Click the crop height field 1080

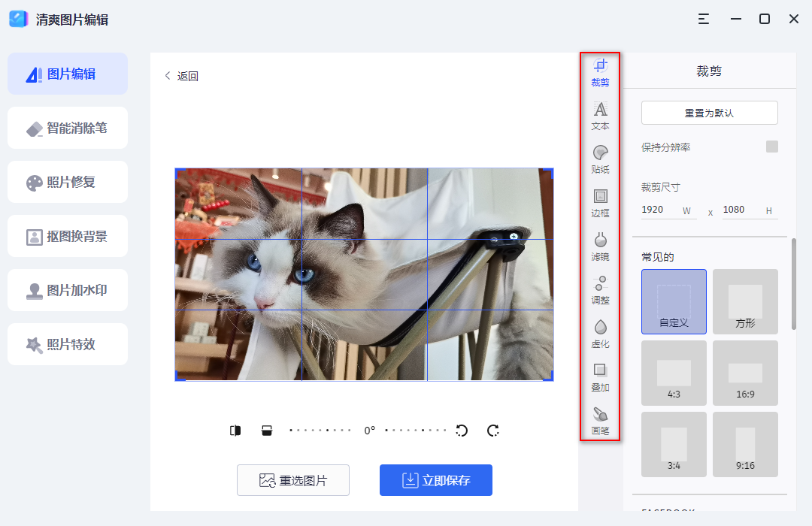tap(750, 210)
